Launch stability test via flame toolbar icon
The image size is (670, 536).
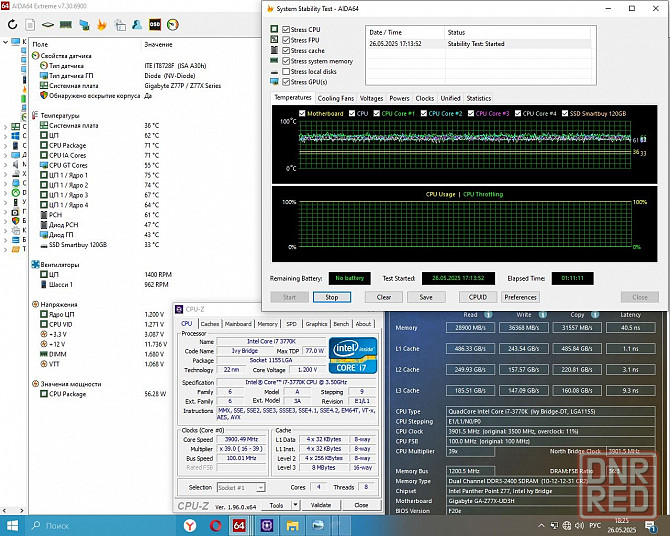[x=102, y=25]
